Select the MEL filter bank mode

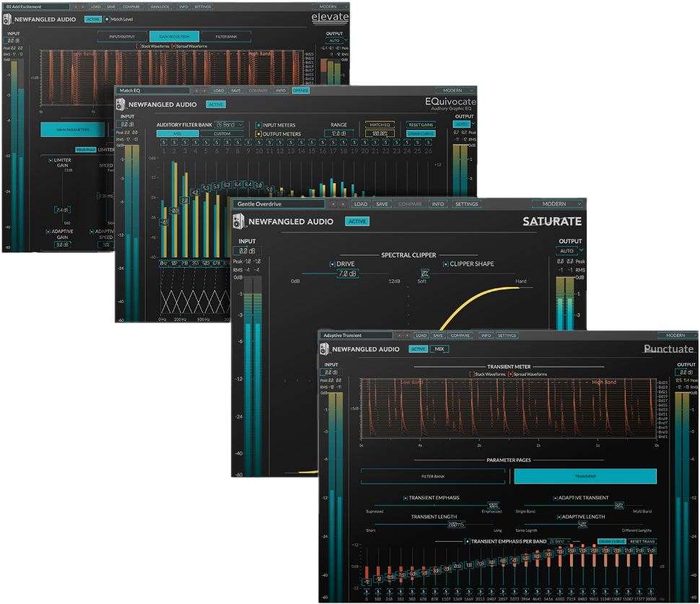click(x=178, y=134)
